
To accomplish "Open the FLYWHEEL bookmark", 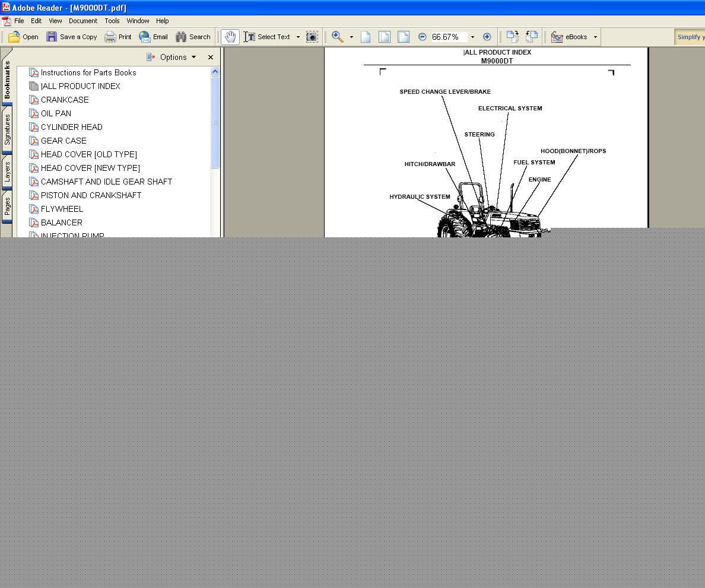I will click(x=62, y=209).
